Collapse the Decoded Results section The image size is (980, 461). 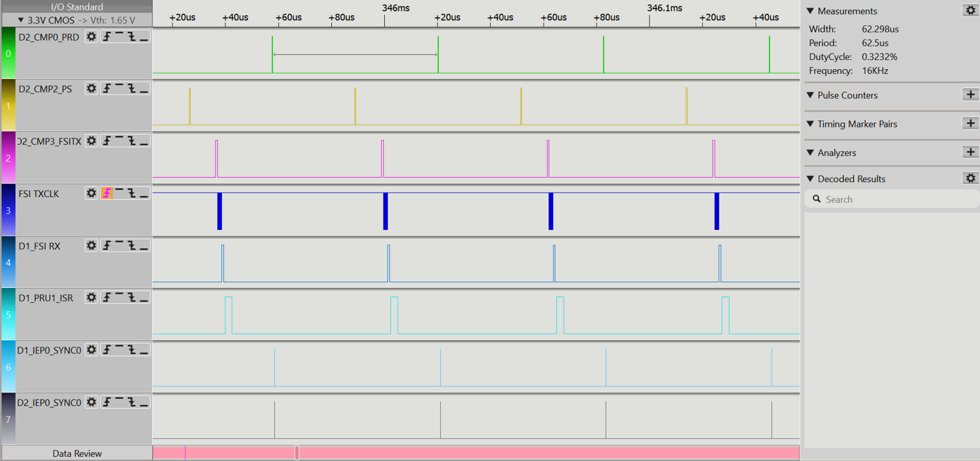(811, 179)
